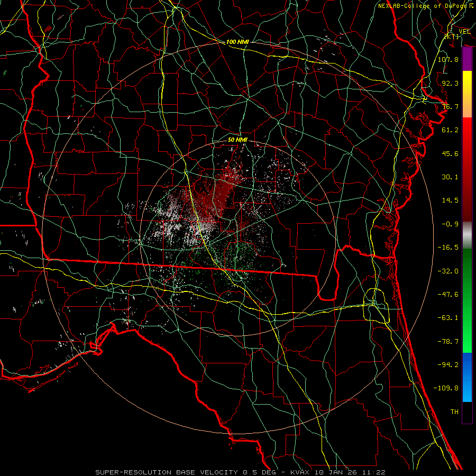
Task: Click the -0.9 velocity scale value
Action: pyautogui.click(x=450, y=224)
